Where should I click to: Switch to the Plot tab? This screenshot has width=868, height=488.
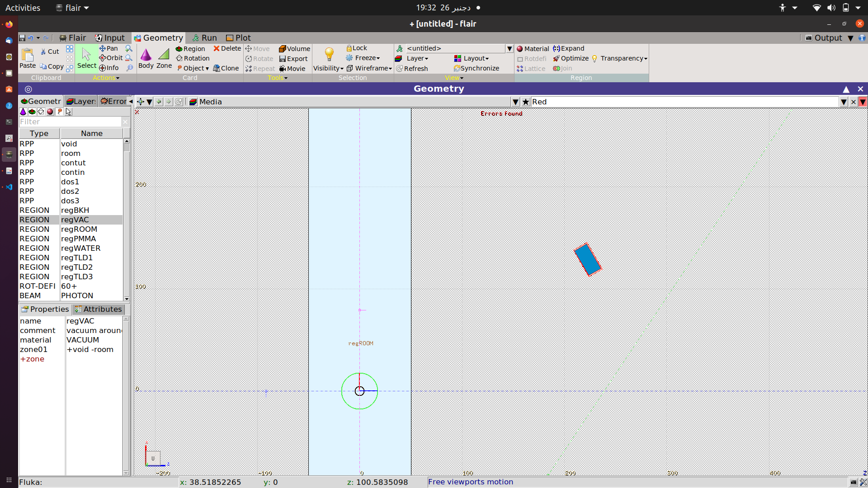[238, 38]
